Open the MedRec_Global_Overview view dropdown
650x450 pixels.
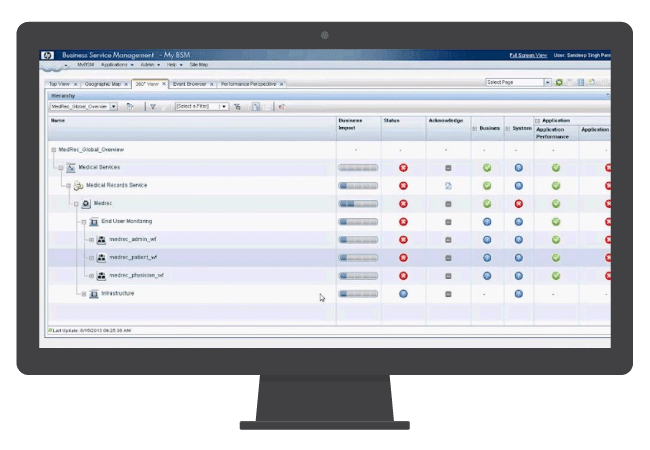pyautogui.click(x=114, y=106)
